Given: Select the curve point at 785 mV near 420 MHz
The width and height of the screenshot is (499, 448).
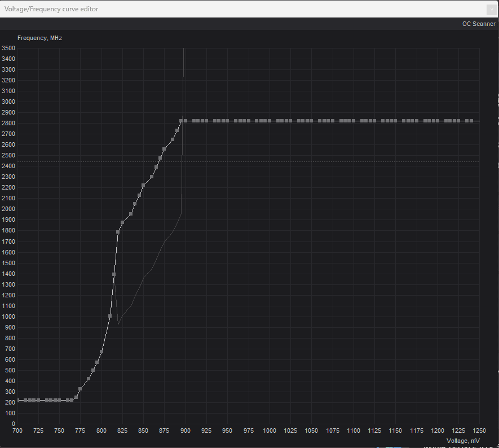Looking at the screenshot, I should (x=89, y=379).
